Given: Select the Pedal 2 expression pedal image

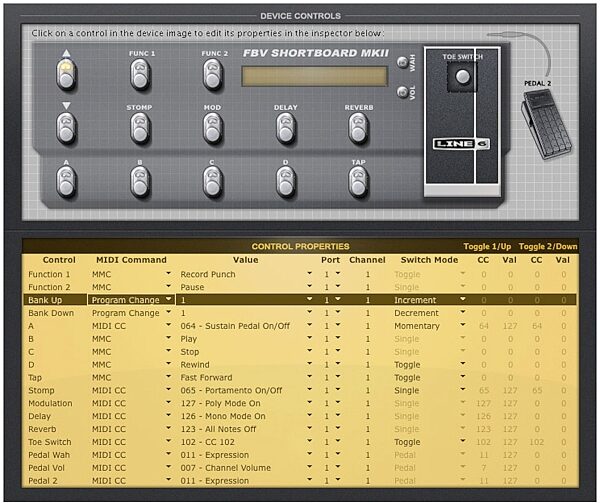Looking at the screenshot, I should (546, 125).
